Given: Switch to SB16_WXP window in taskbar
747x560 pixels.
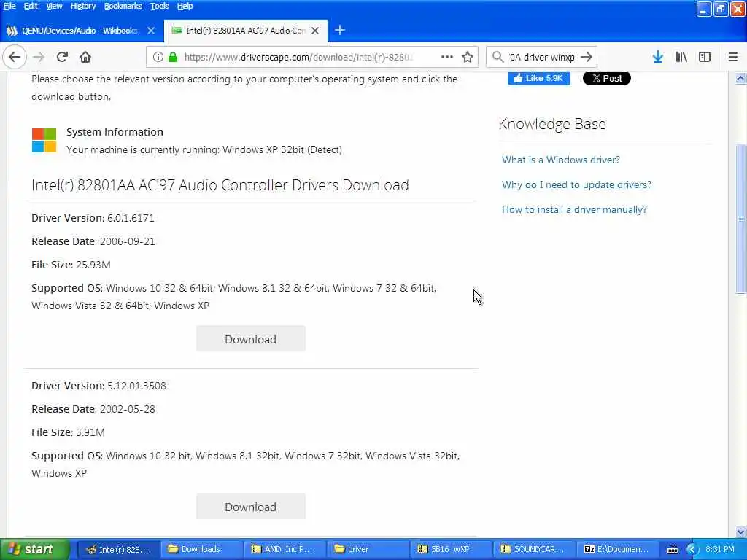Looking at the screenshot, I should (450, 549).
